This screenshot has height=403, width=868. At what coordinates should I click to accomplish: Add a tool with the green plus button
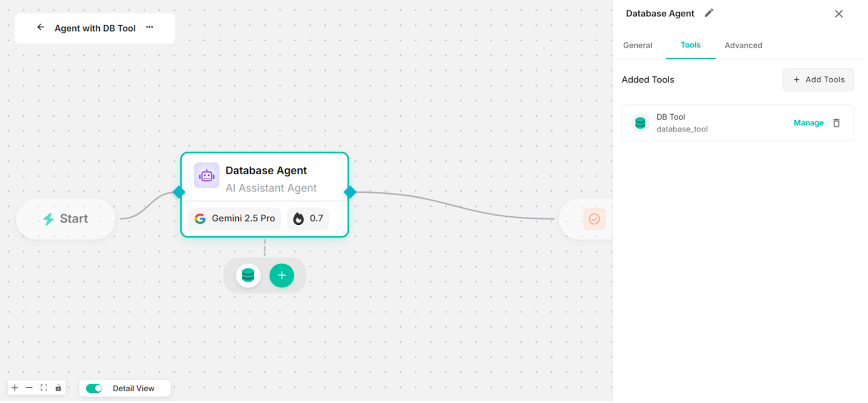[x=282, y=276]
